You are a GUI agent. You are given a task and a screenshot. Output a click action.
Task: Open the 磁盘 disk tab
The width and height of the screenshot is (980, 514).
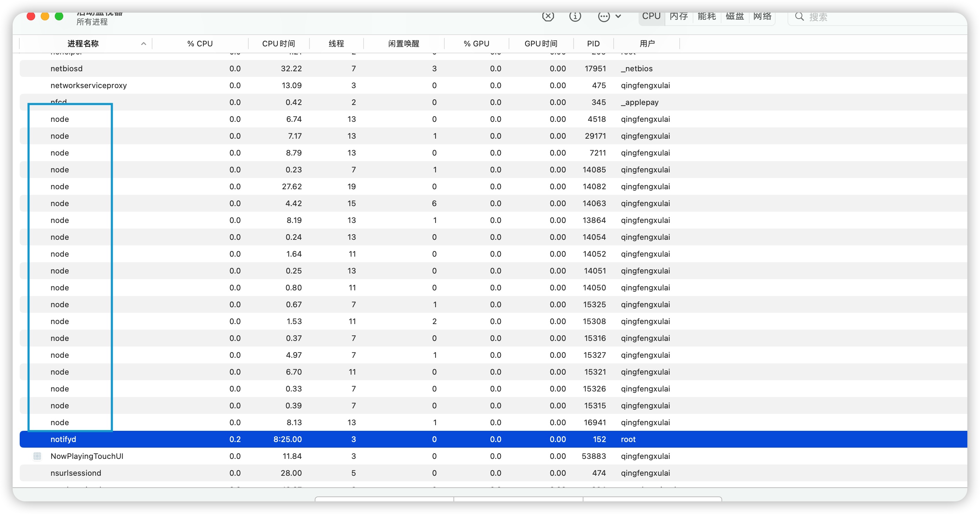tap(734, 17)
